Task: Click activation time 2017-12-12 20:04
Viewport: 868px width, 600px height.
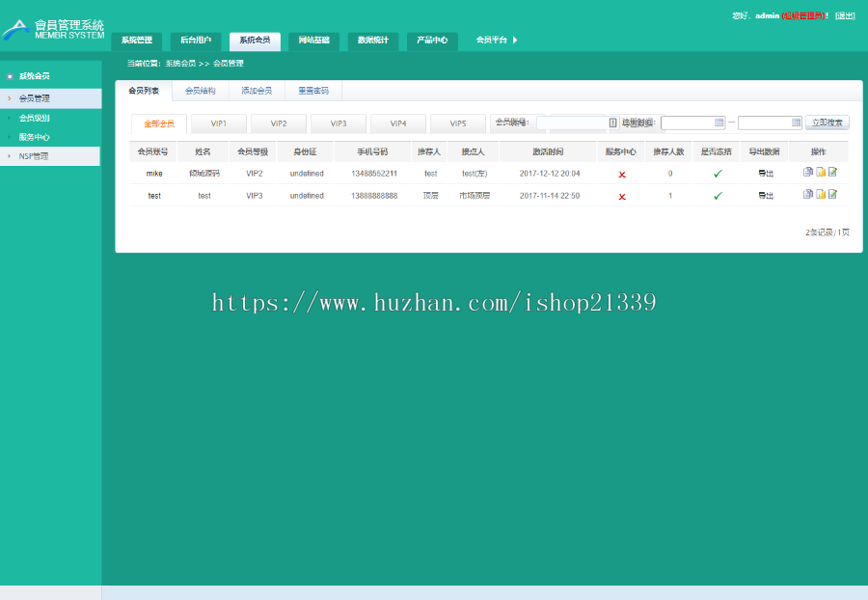Action: click(549, 174)
